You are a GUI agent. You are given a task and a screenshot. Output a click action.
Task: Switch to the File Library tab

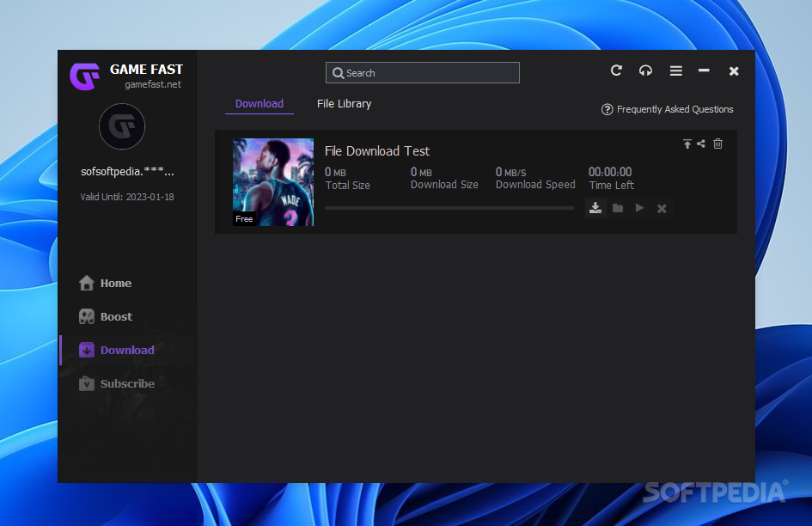(344, 104)
